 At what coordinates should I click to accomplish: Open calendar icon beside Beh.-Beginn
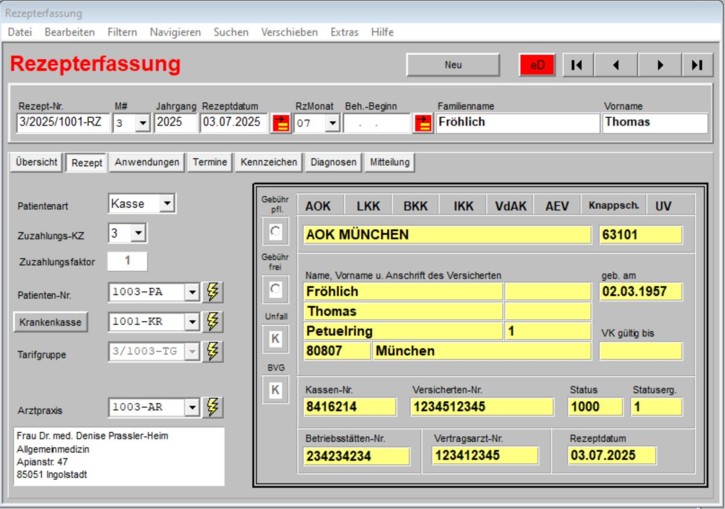(x=424, y=123)
